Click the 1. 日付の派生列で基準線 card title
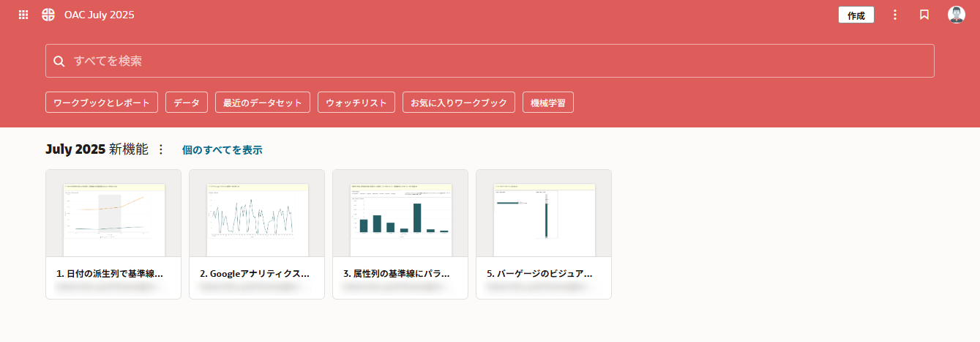Screen dimensions: 980x342 click(x=110, y=273)
